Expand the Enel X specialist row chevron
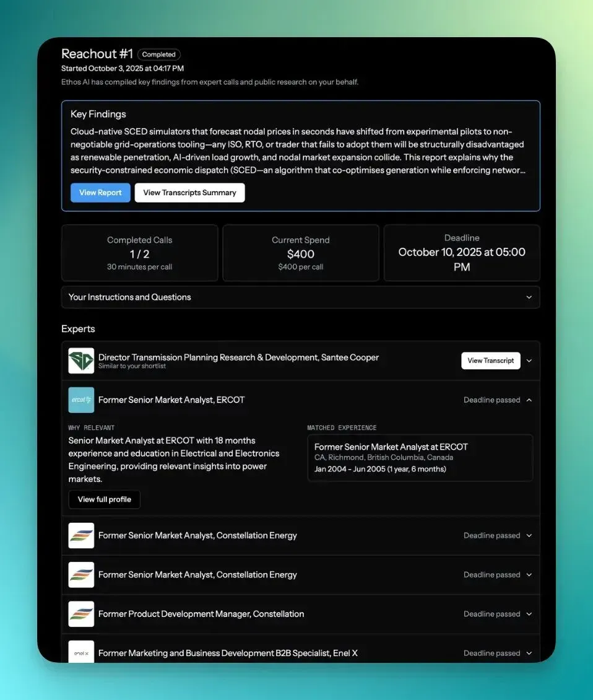Viewport: 593px width, 700px height. pyautogui.click(x=529, y=653)
